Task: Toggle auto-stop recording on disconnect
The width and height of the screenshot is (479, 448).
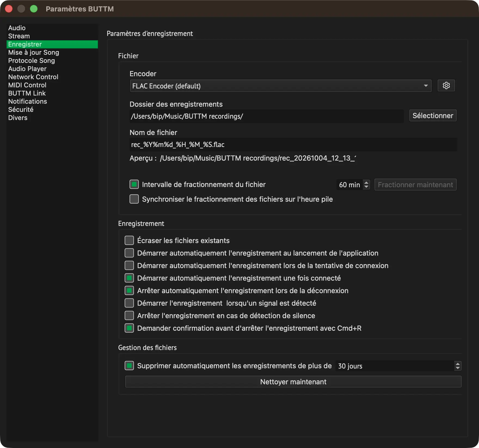Action: click(129, 291)
